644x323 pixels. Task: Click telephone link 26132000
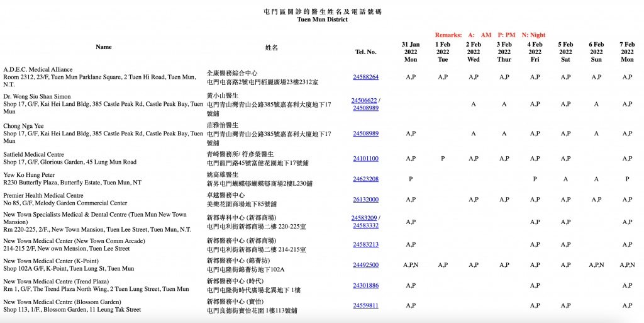click(365, 200)
